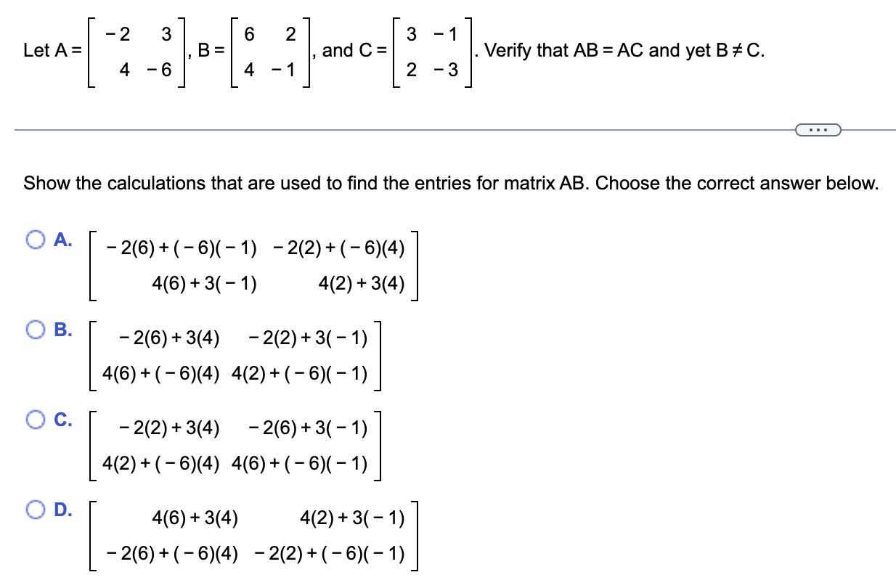The image size is (896, 588).
Task: Select answer choice C radio button
Action: tap(34, 420)
